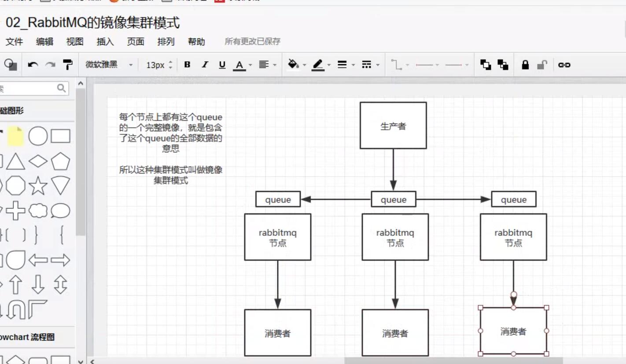Open the 页面 menu

[136, 41]
